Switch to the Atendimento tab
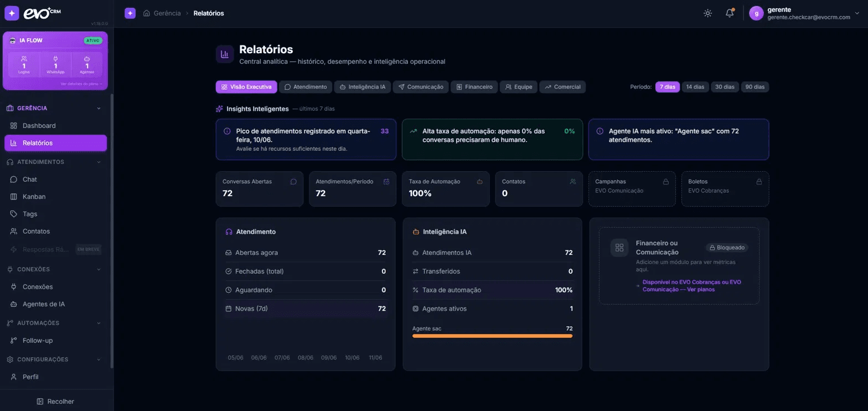This screenshot has height=411, width=868. click(305, 87)
